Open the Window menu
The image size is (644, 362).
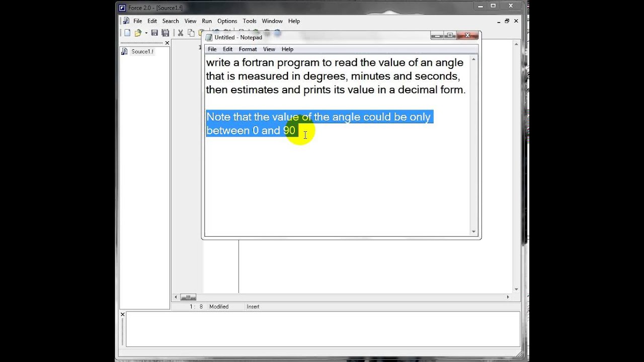coord(272,21)
